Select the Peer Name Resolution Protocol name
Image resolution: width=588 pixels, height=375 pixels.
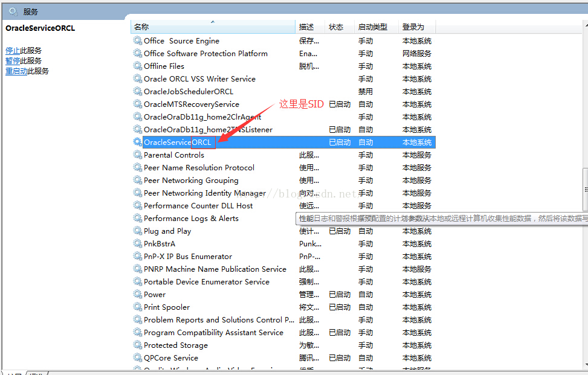(x=199, y=168)
